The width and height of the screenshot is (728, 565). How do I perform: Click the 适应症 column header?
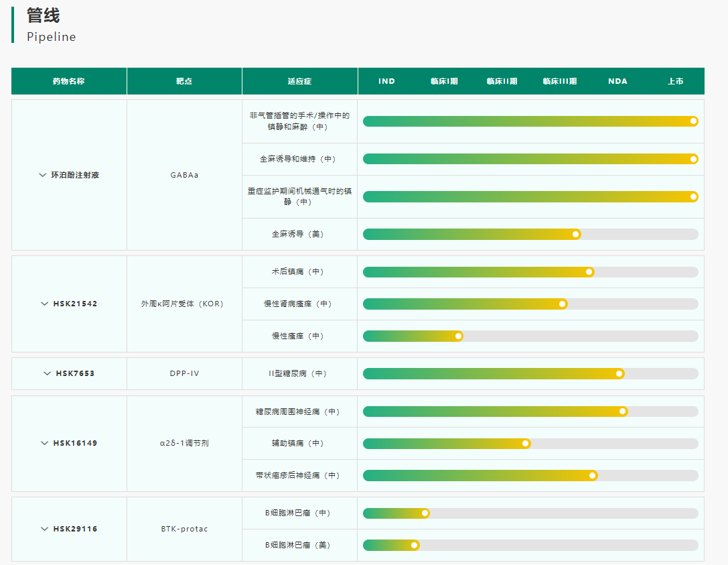(299, 81)
